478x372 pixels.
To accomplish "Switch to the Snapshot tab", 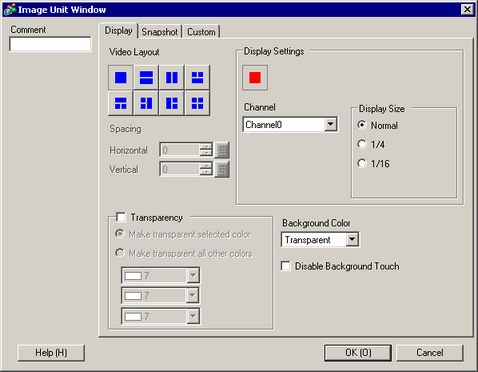I will point(160,32).
